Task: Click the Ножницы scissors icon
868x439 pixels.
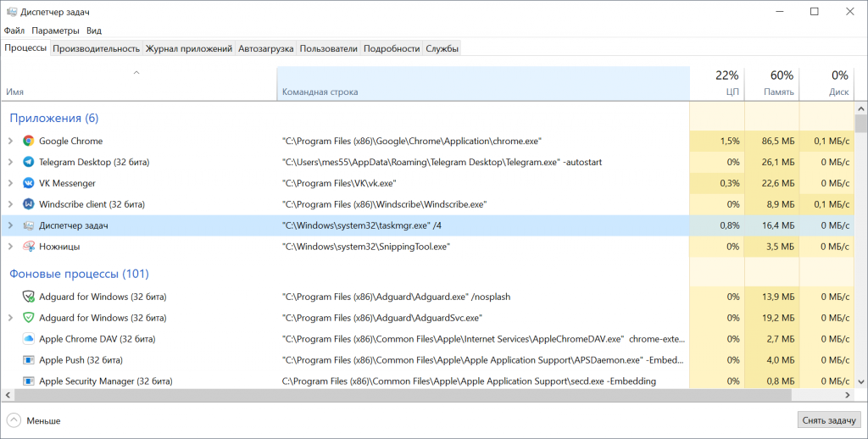Action: click(28, 247)
